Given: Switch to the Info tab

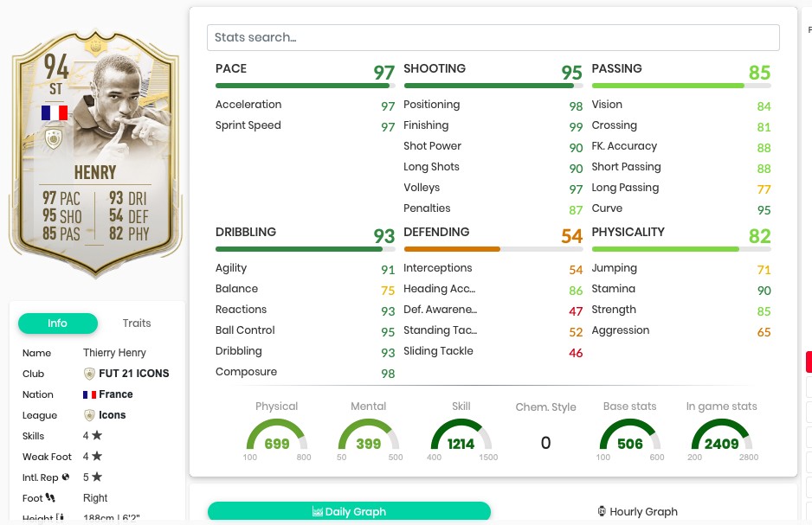Looking at the screenshot, I should pyautogui.click(x=57, y=323).
